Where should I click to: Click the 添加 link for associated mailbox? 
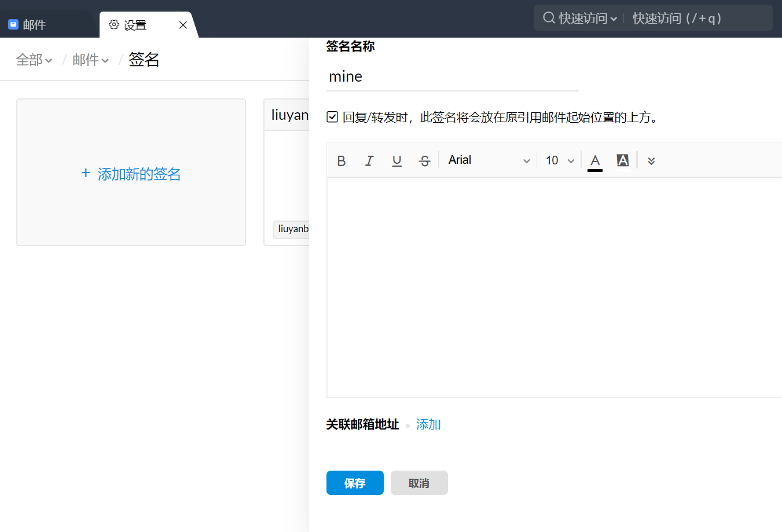pos(428,424)
